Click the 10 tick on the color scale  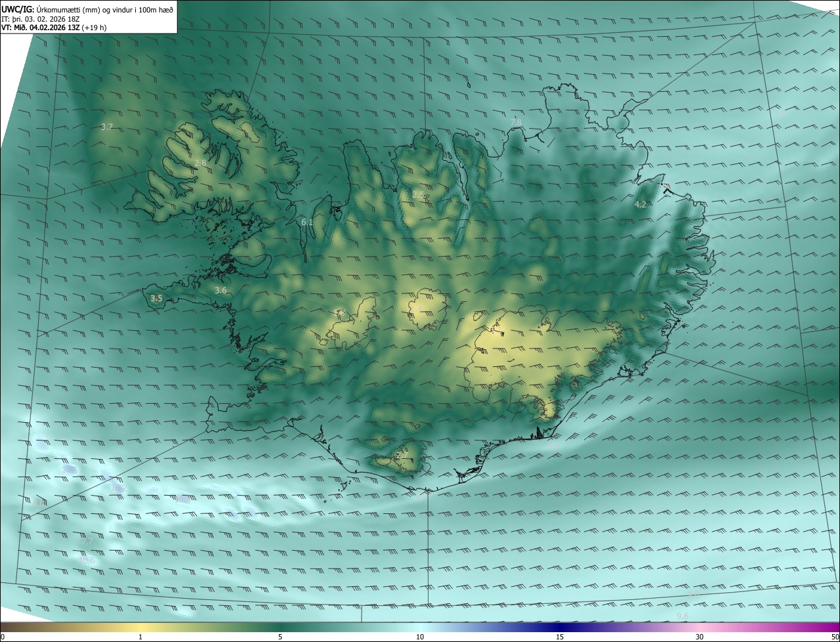[420, 637]
